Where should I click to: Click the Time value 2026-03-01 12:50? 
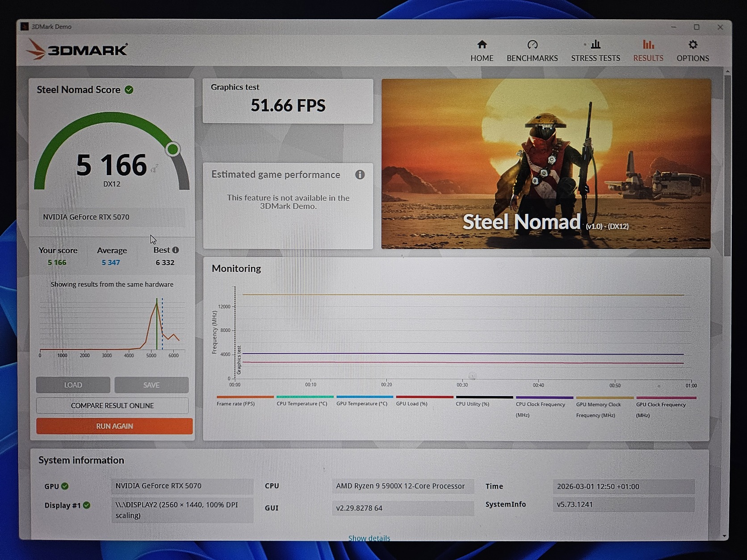624,486
